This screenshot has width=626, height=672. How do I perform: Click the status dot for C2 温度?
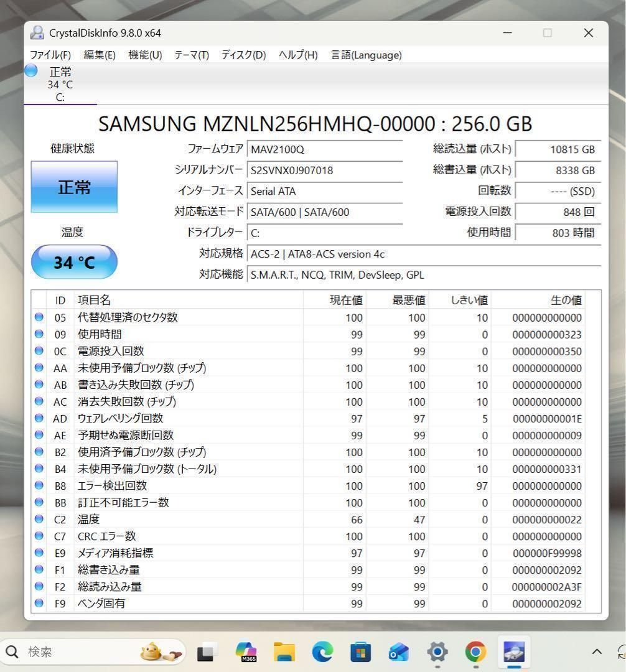click(39, 519)
